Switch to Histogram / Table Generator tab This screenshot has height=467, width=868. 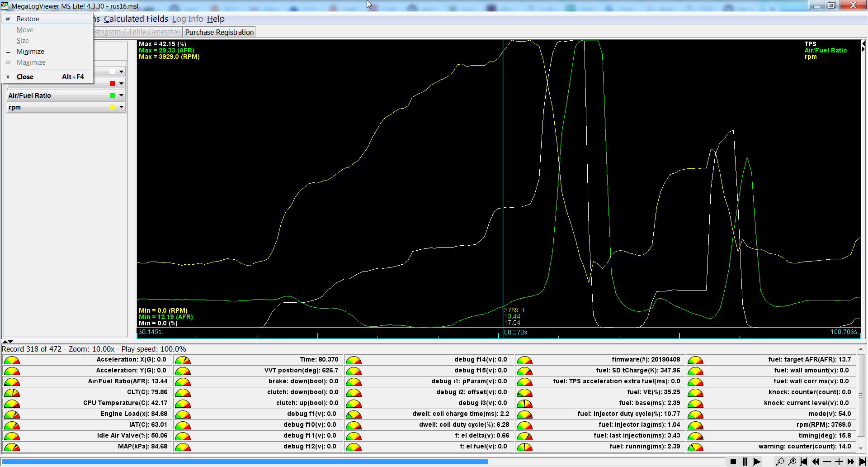(x=137, y=32)
